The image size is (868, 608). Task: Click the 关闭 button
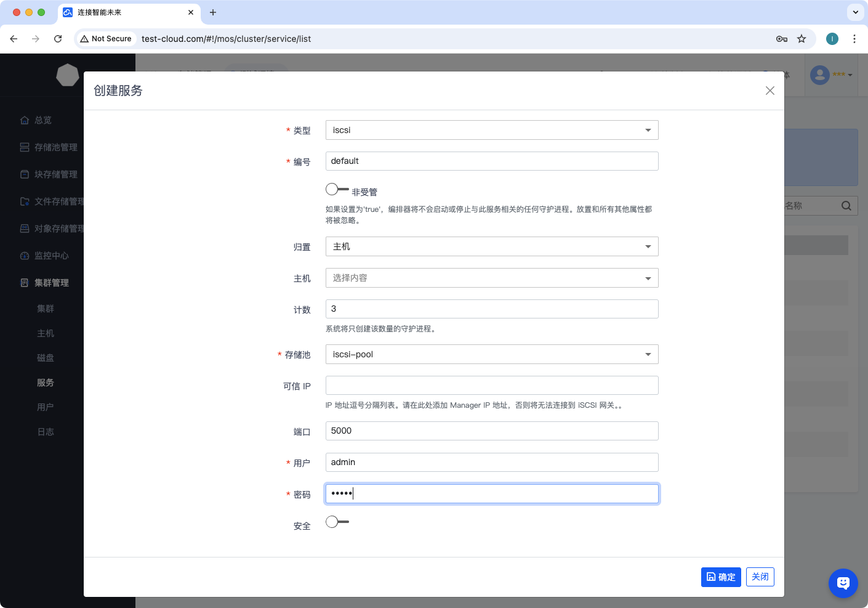tap(760, 577)
